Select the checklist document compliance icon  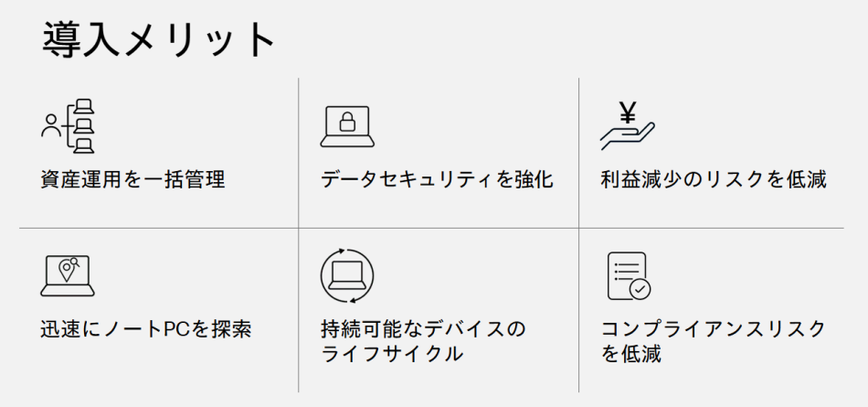[629, 276]
